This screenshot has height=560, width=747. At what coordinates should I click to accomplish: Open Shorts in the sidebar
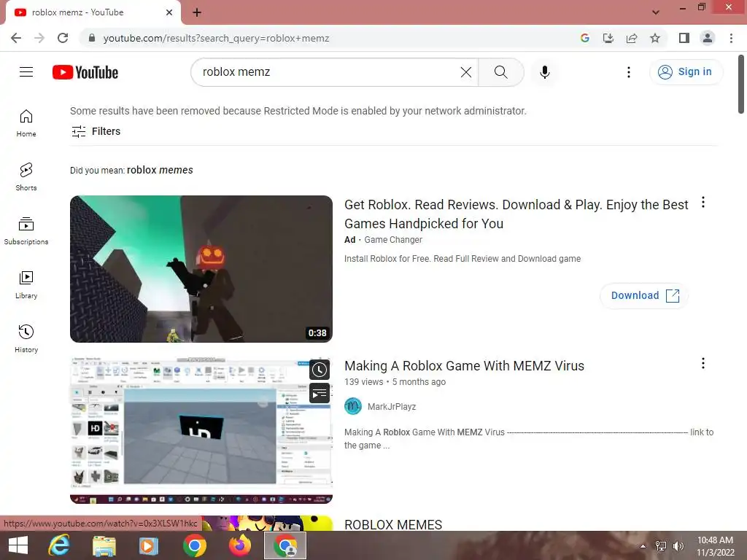pos(26,177)
